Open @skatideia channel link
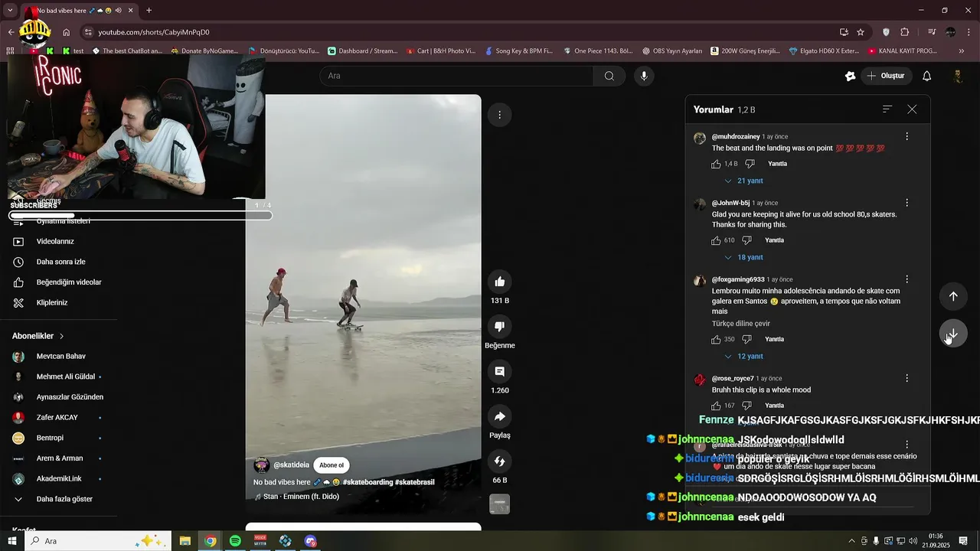The height and width of the screenshot is (551, 980). pos(292,465)
